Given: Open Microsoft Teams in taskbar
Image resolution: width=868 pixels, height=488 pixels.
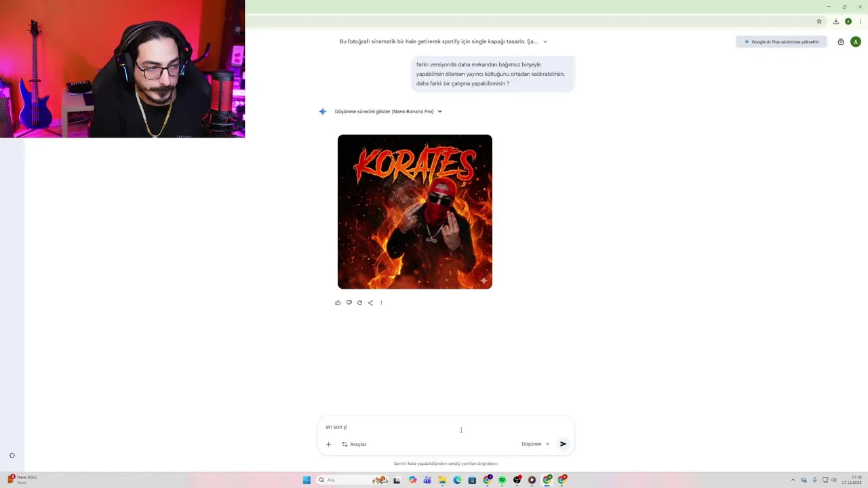Looking at the screenshot, I should [x=427, y=480].
